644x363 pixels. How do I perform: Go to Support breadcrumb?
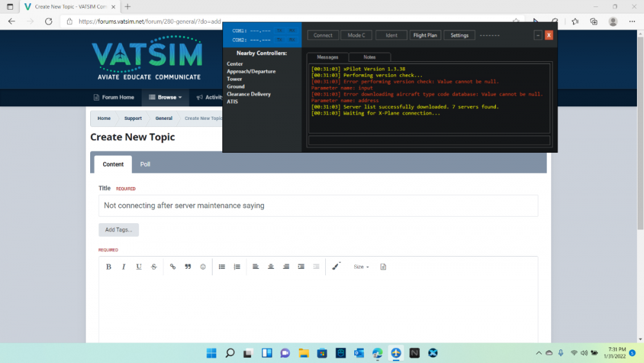click(x=133, y=119)
